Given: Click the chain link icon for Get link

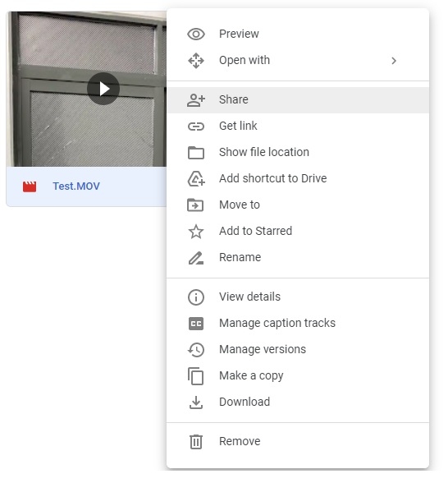Looking at the screenshot, I should (196, 126).
